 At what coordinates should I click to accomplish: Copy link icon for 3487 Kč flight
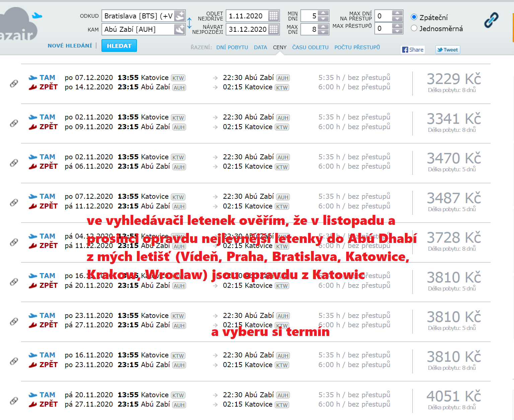[14, 202]
